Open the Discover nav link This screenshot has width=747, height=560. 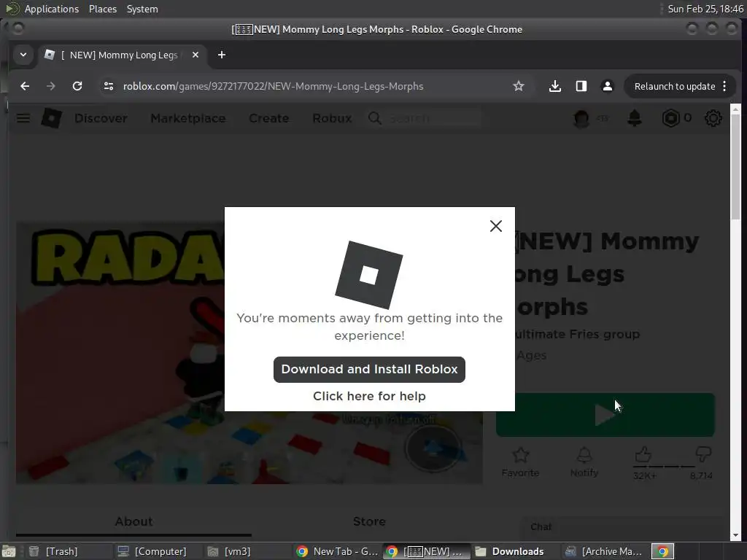[101, 119]
